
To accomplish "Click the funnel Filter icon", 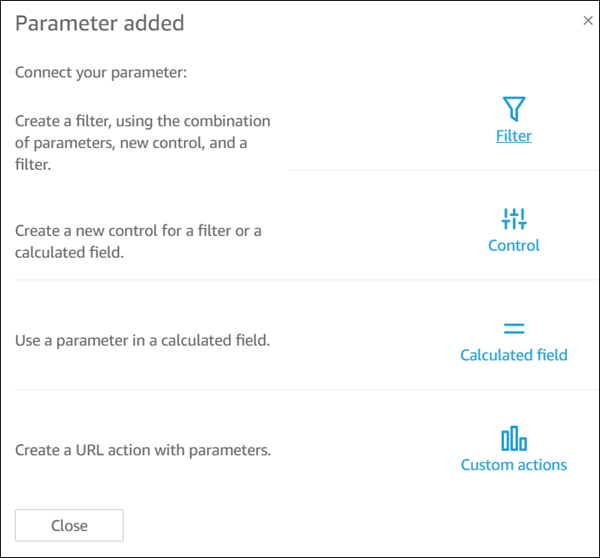I will (514, 108).
